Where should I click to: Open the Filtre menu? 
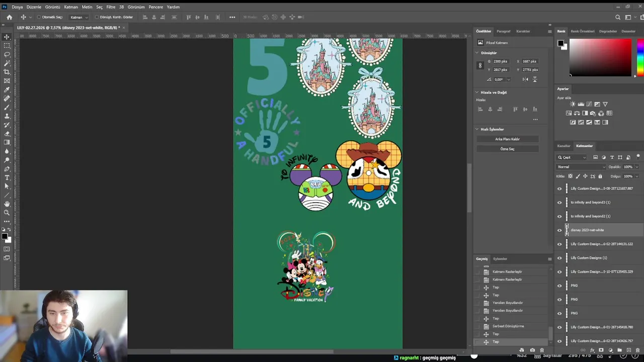click(111, 7)
